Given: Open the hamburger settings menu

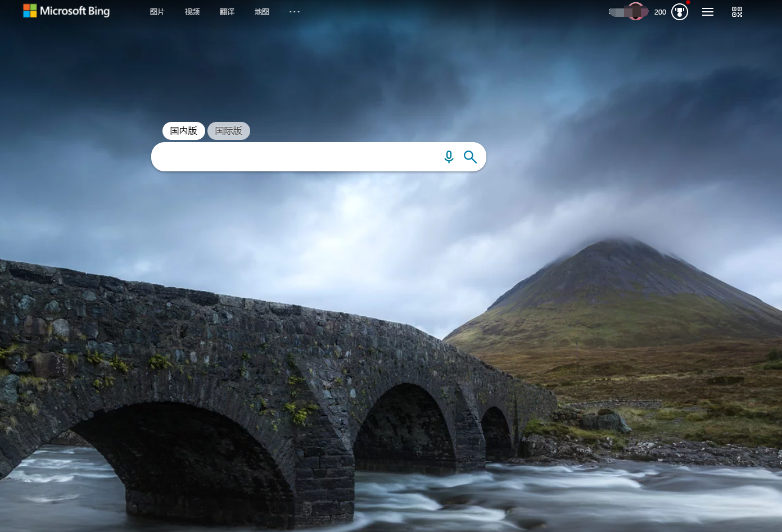Looking at the screenshot, I should (x=708, y=12).
